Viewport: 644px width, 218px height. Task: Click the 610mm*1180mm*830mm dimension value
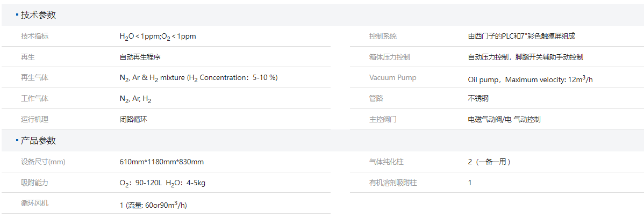pos(161,162)
